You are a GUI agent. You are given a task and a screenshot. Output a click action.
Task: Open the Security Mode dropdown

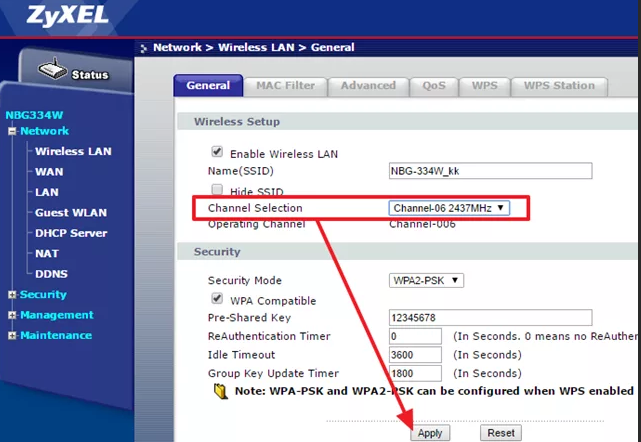click(x=426, y=280)
